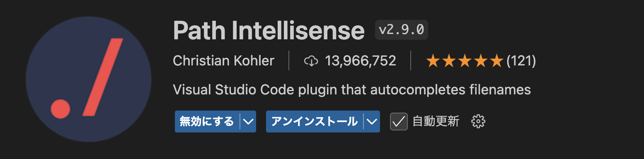This screenshot has width=644, height=159.
Task: Expand the arrow beside アンインストール
Action: (372, 122)
